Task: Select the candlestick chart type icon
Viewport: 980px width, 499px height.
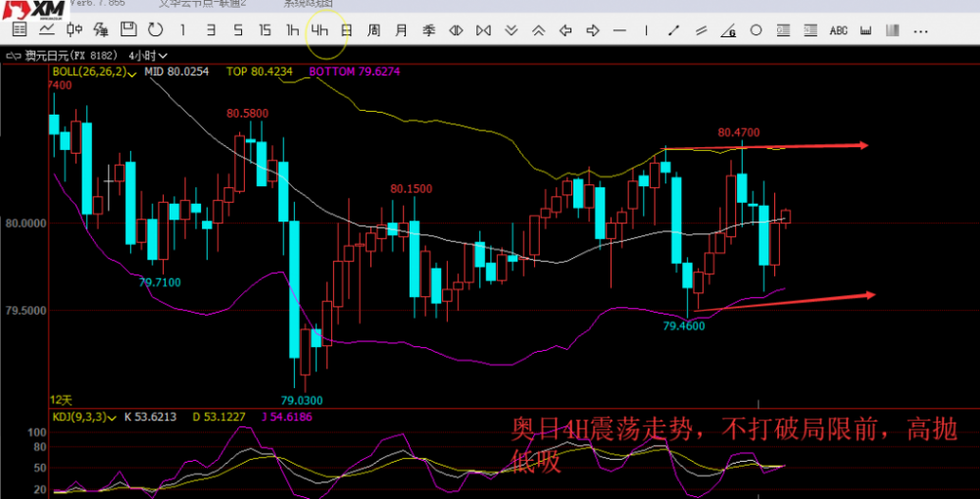Action: point(74,29)
